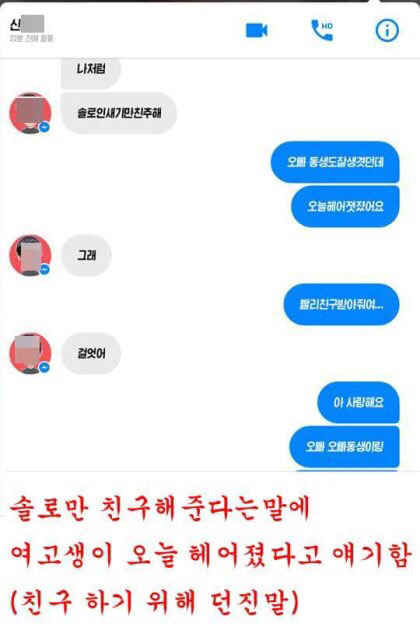Select the 오늘헤어졋쟜어요 blue bubble
The height and width of the screenshot is (630, 420).
tap(345, 207)
